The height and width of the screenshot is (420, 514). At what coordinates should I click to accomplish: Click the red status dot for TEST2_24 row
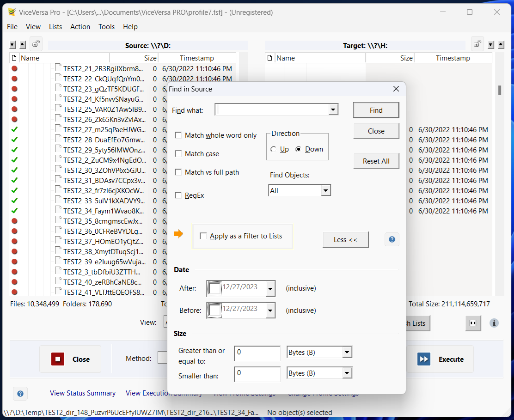point(14,99)
